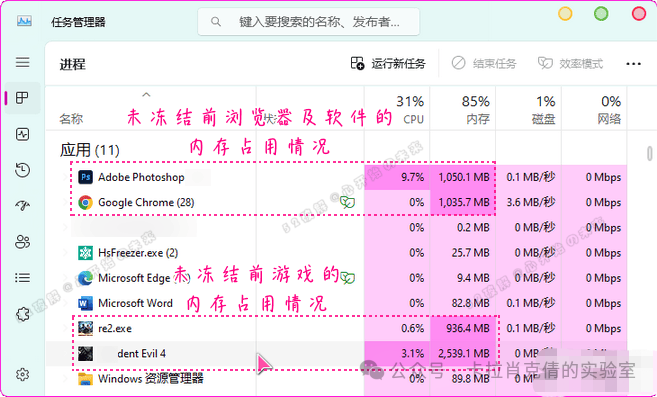Select the Adobe Photoshop row name
This screenshot has width=657, height=397.
[x=141, y=177]
